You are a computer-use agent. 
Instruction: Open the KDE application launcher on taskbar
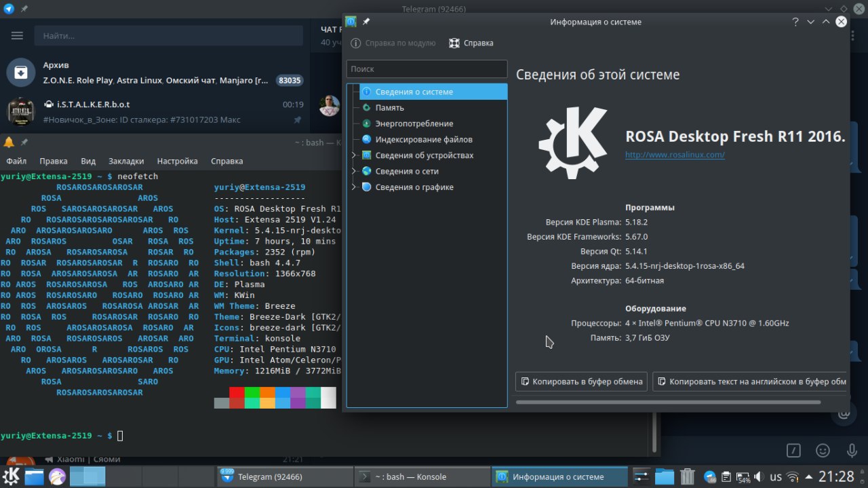[x=12, y=476]
